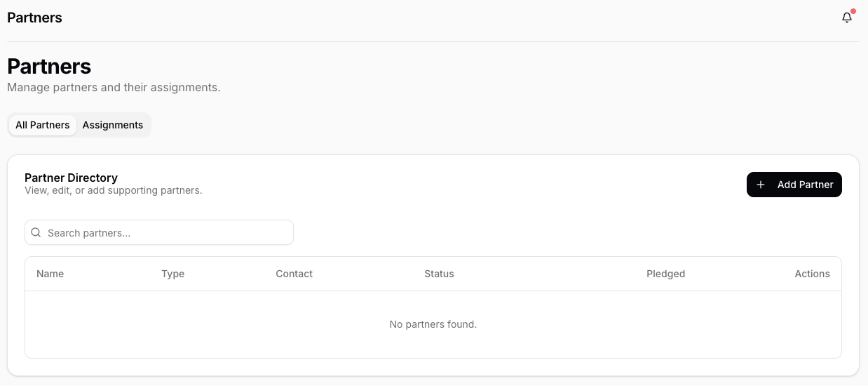Viewport: 868px width, 386px height.
Task: Click the Name column header
Action: pos(50,274)
